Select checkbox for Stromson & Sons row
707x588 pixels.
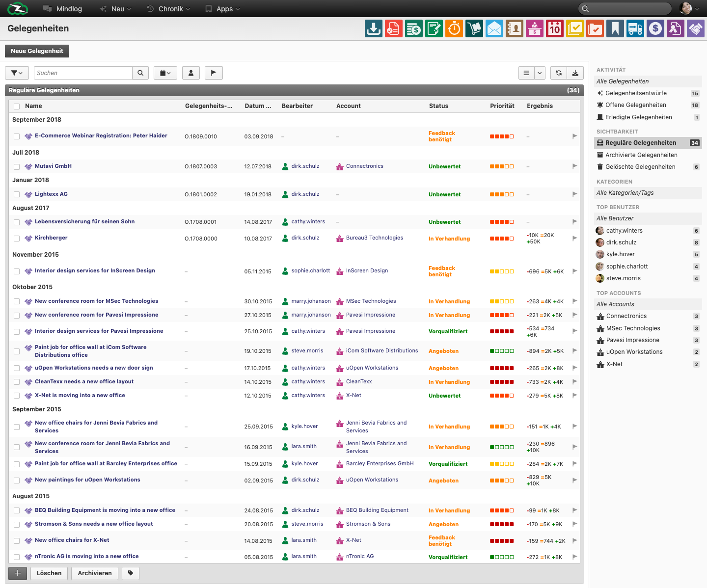(17, 525)
